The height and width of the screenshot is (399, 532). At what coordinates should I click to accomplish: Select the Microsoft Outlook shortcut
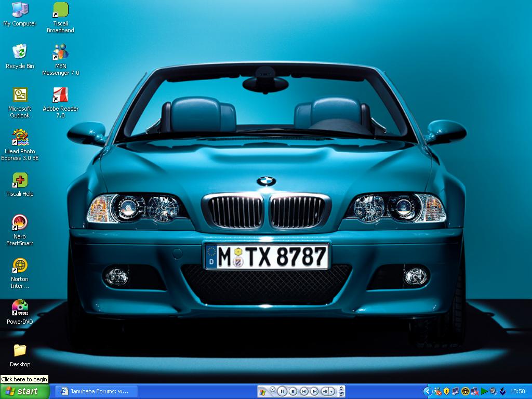[20, 103]
